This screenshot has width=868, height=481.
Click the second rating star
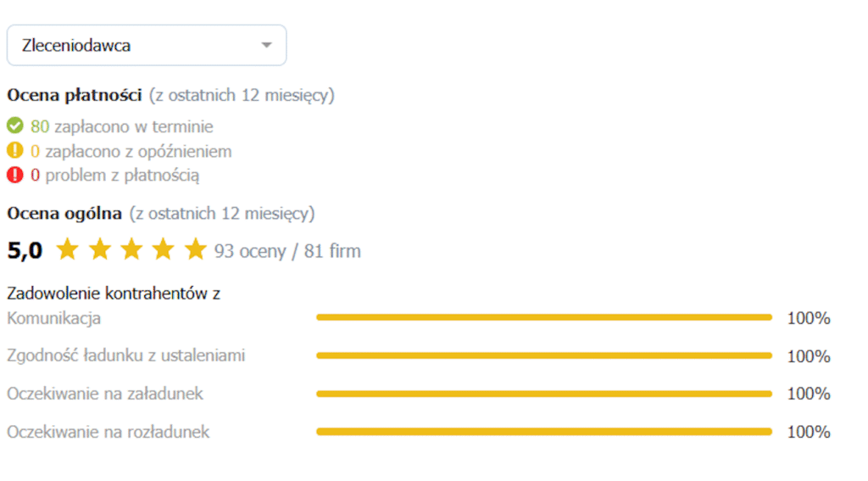pyautogui.click(x=99, y=249)
